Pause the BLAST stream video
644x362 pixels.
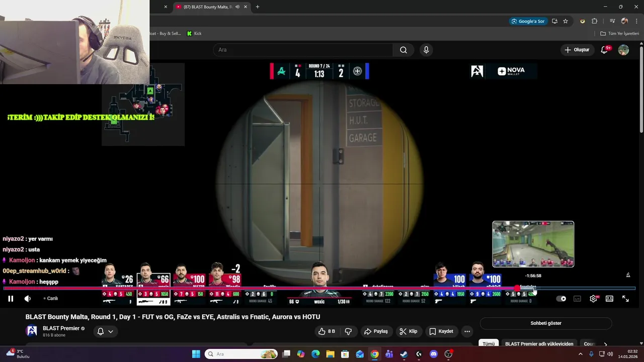[10, 299]
